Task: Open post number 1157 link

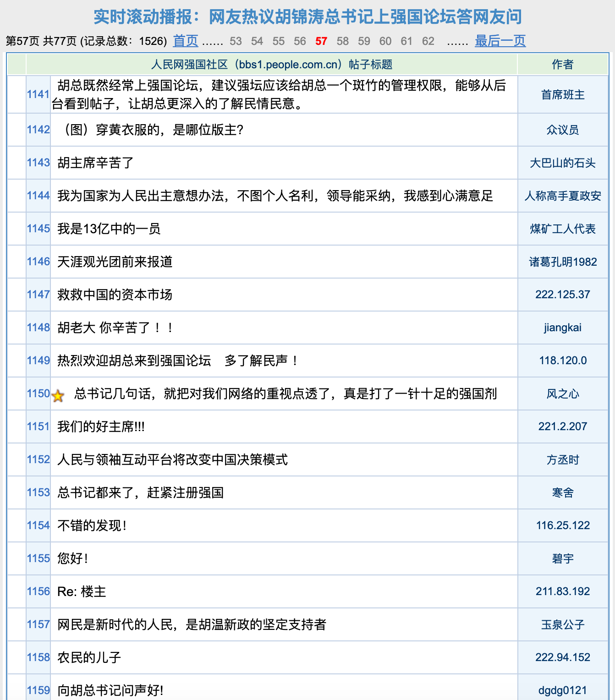Action: pos(38,624)
